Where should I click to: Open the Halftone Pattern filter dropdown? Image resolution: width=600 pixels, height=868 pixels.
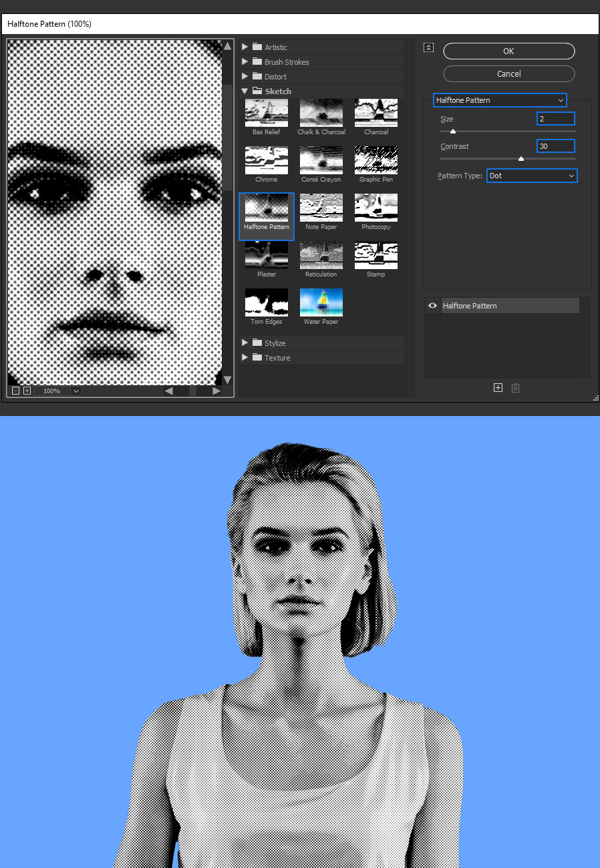500,100
